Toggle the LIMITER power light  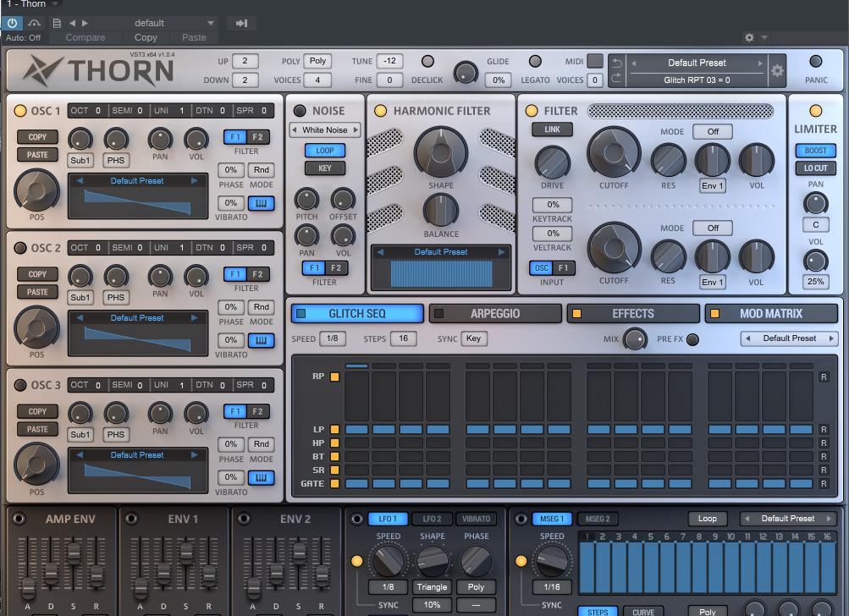point(815,111)
